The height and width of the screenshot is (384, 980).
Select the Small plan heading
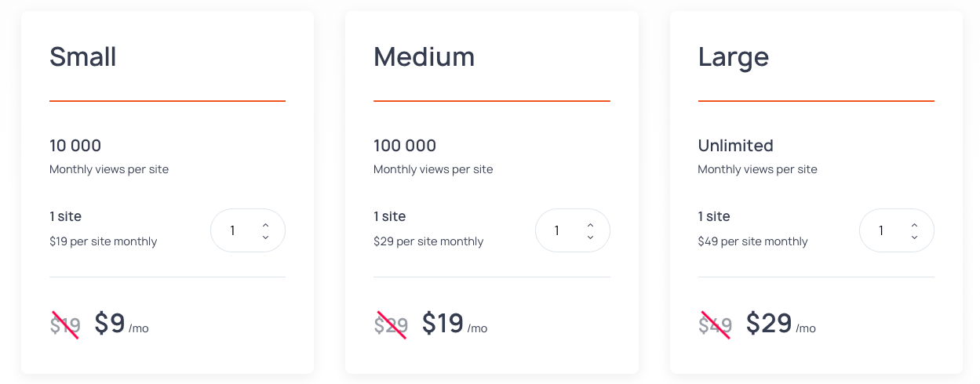click(x=83, y=56)
